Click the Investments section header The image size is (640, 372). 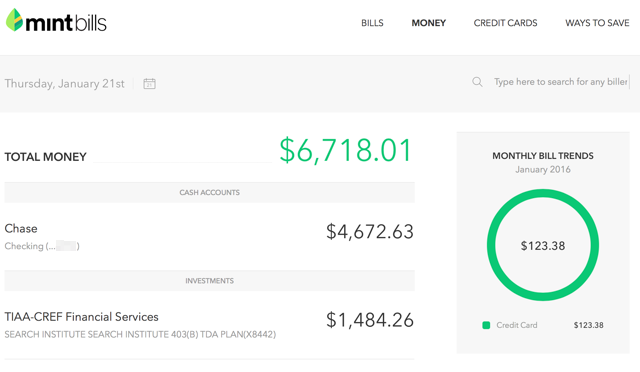pos(209,281)
